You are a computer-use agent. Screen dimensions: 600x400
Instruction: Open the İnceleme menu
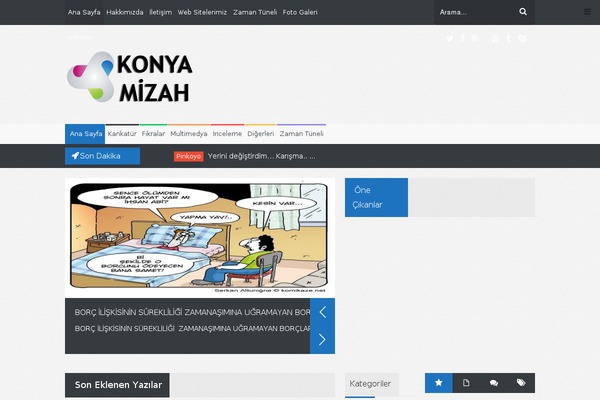click(x=227, y=134)
